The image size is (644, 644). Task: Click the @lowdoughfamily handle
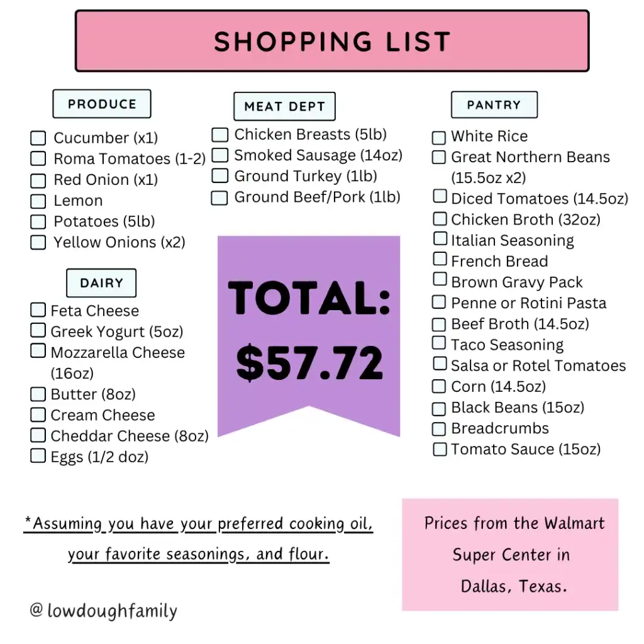coord(104,610)
